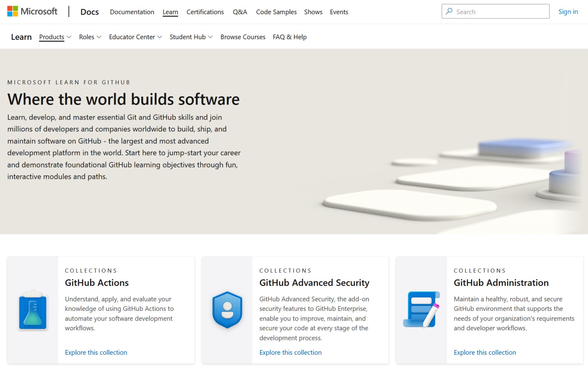This screenshot has width=588, height=368.
Task: Explore the GitHub Actions collection
Action: pos(96,353)
